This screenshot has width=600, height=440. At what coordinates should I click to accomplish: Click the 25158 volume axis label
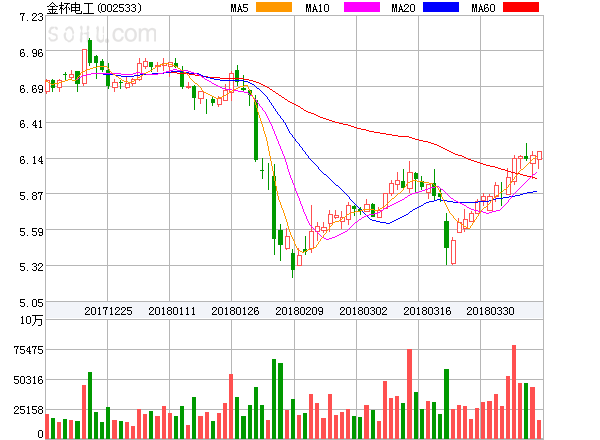[29, 410]
